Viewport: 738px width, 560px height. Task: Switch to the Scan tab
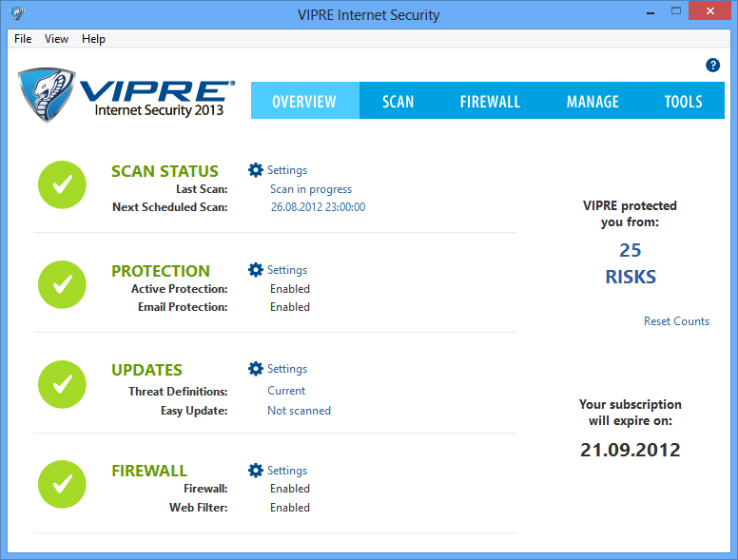coord(398,101)
